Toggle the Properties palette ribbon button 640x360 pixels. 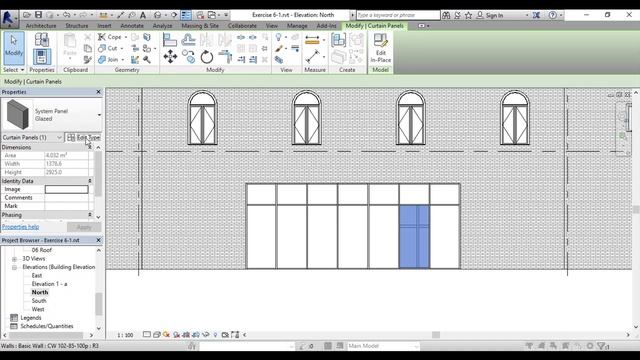pyautogui.click(x=42, y=57)
